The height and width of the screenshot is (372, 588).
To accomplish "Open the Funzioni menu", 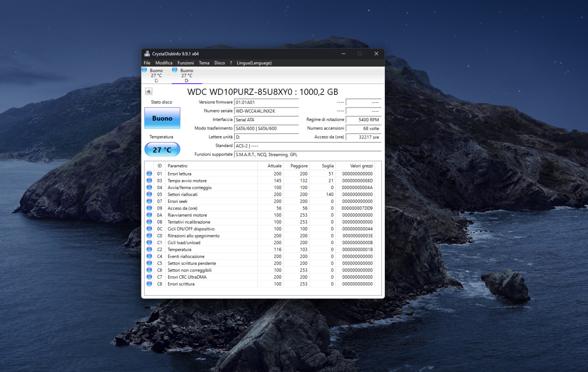I will [186, 63].
